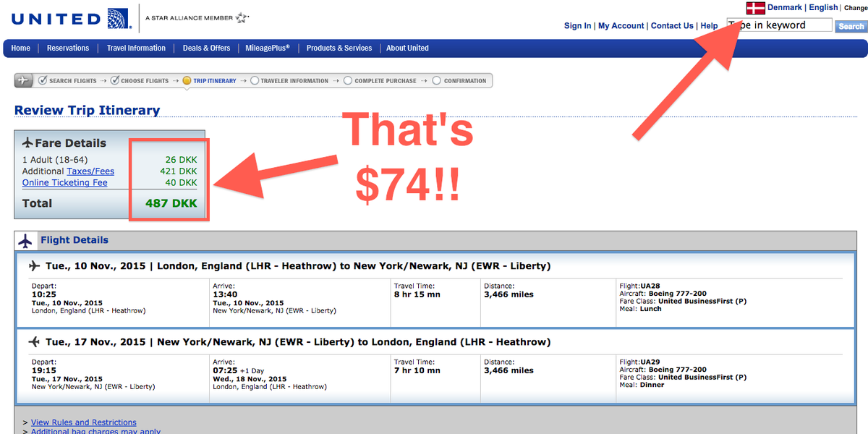Click the Change region link
Image resolution: width=868 pixels, height=434 pixels.
coord(856,8)
